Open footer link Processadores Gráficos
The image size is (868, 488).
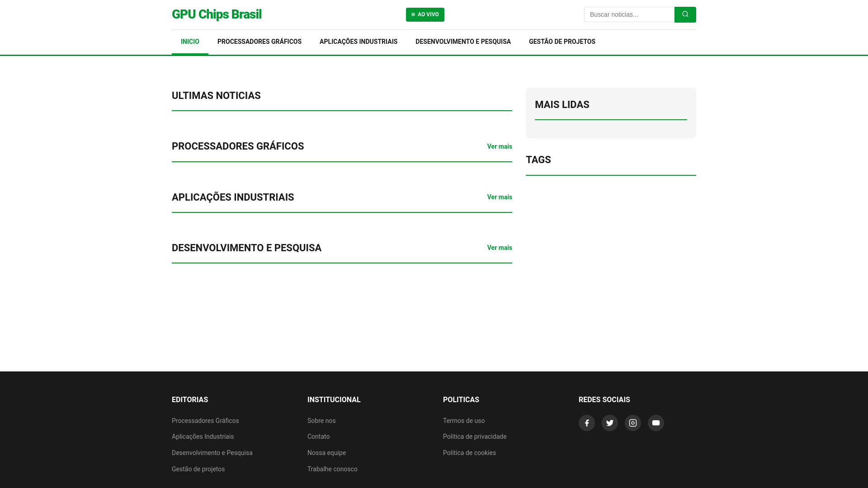205,421
